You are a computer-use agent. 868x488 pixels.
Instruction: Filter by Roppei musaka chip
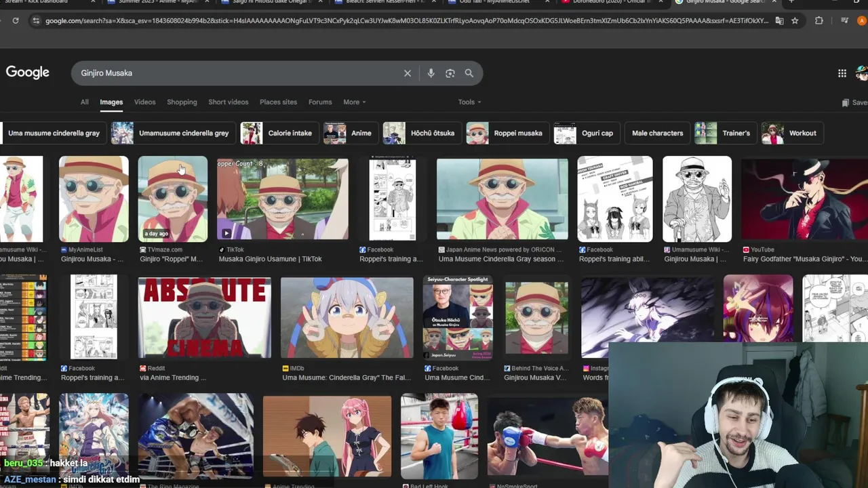point(507,134)
